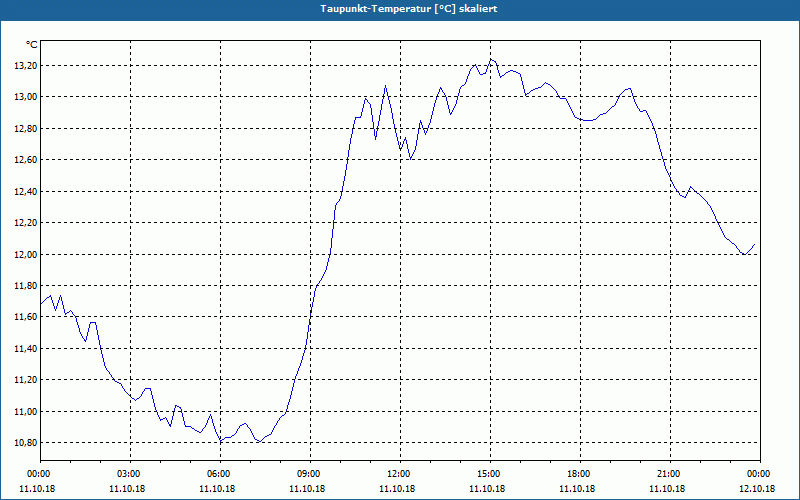The image size is (800, 500).
Task: Click the 11,80 y-axis value
Action: tap(25, 286)
